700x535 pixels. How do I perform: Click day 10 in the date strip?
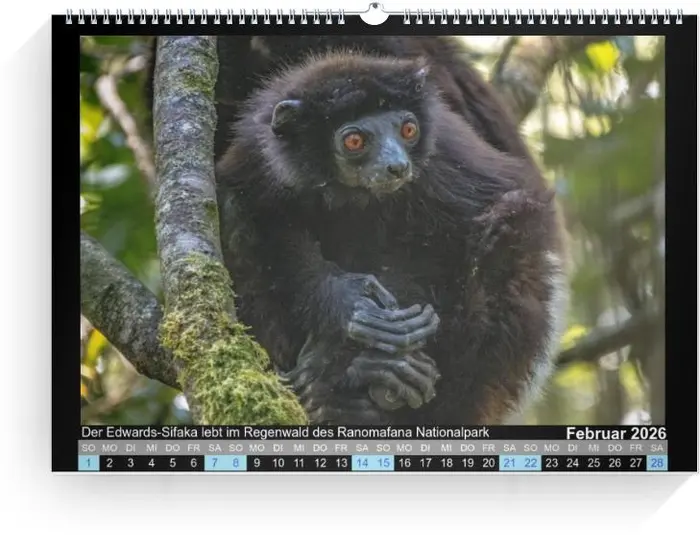click(x=278, y=462)
